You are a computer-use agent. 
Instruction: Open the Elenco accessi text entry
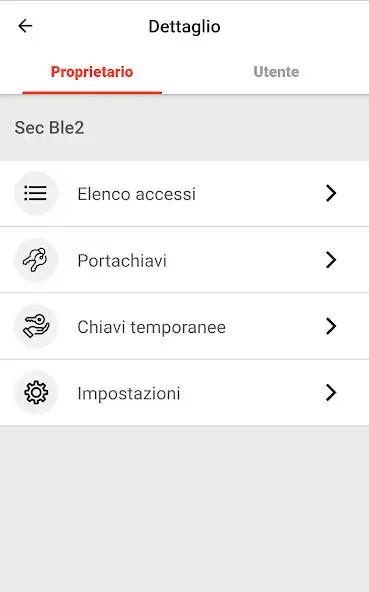tap(136, 194)
